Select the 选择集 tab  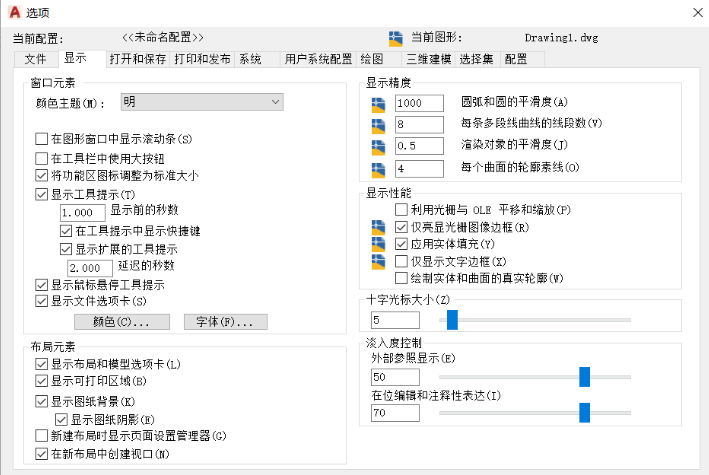(x=476, y=59)
